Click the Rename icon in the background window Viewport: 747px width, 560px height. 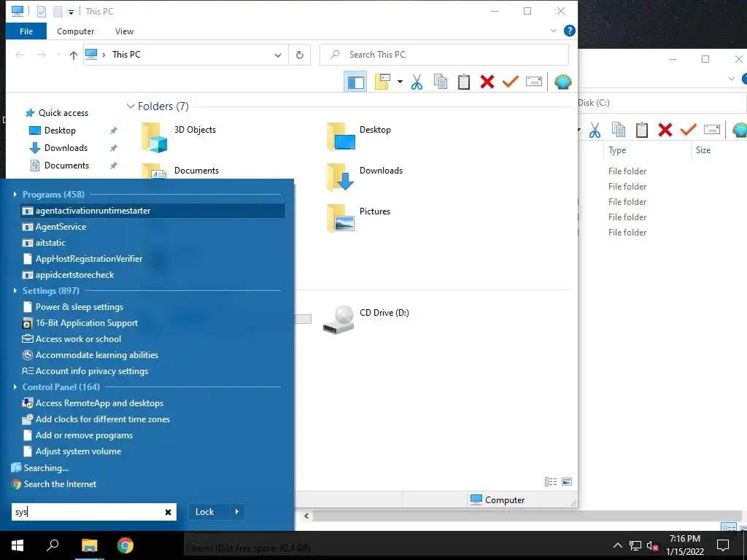[x=712, y=130]
